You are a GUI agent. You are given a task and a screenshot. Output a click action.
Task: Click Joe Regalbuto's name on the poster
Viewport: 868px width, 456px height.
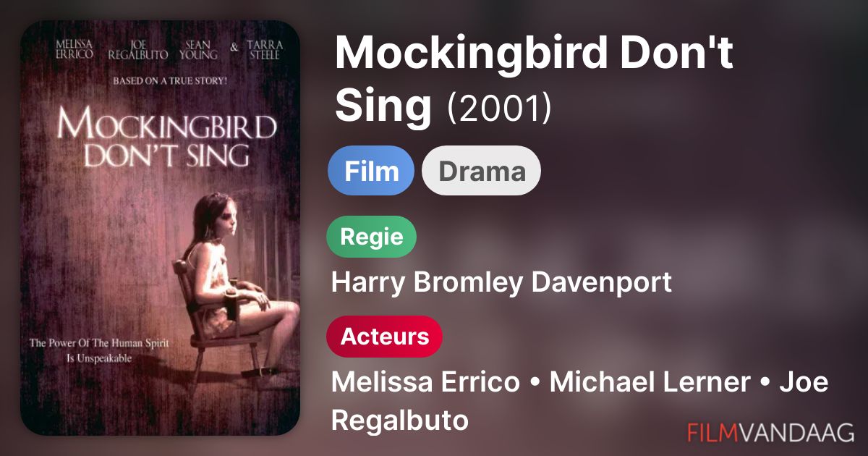[138, 50]
